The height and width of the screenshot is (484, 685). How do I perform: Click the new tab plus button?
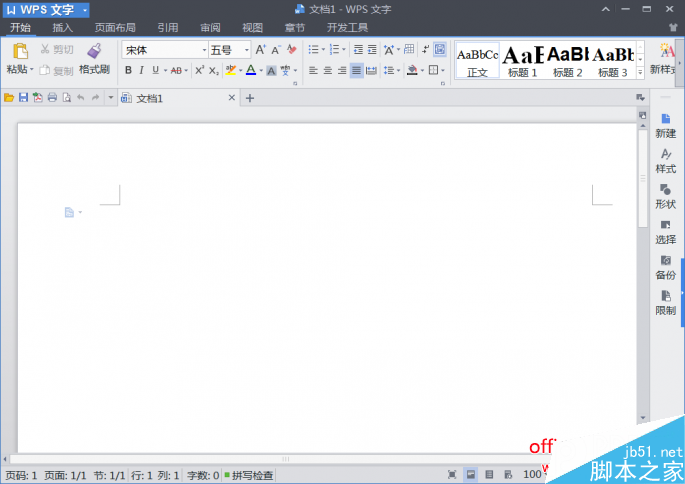[x=250, y=98]
